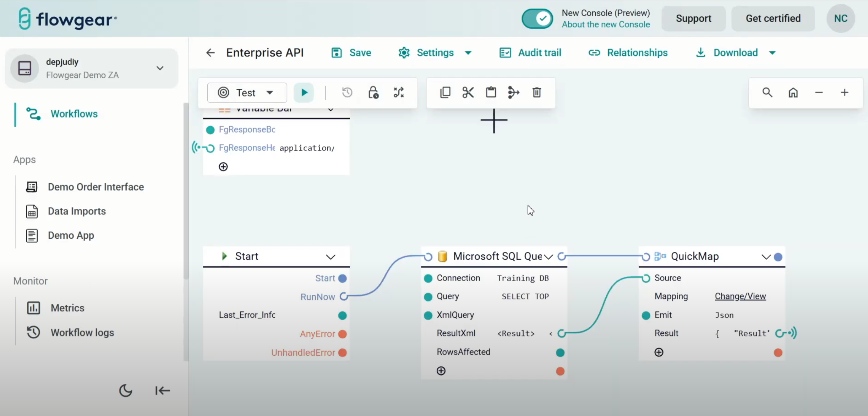
Task: Run the workflow with play button
Action: tap(304, 93)
